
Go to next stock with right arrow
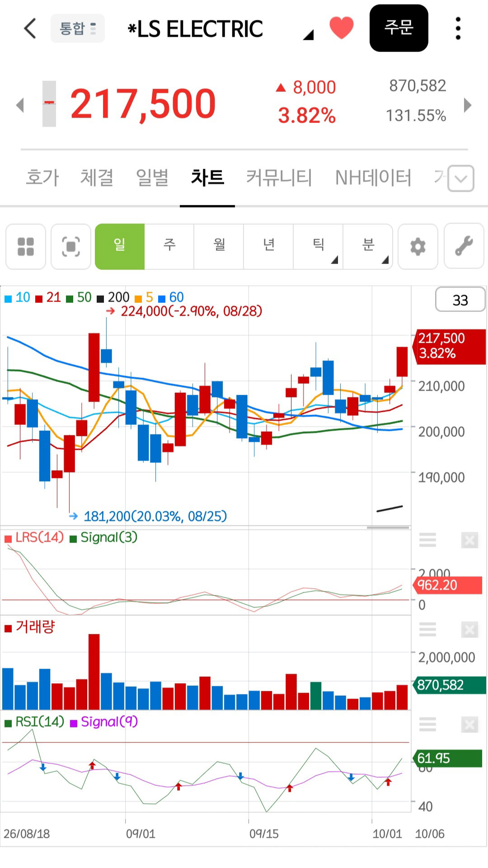(x=468, y=105)
